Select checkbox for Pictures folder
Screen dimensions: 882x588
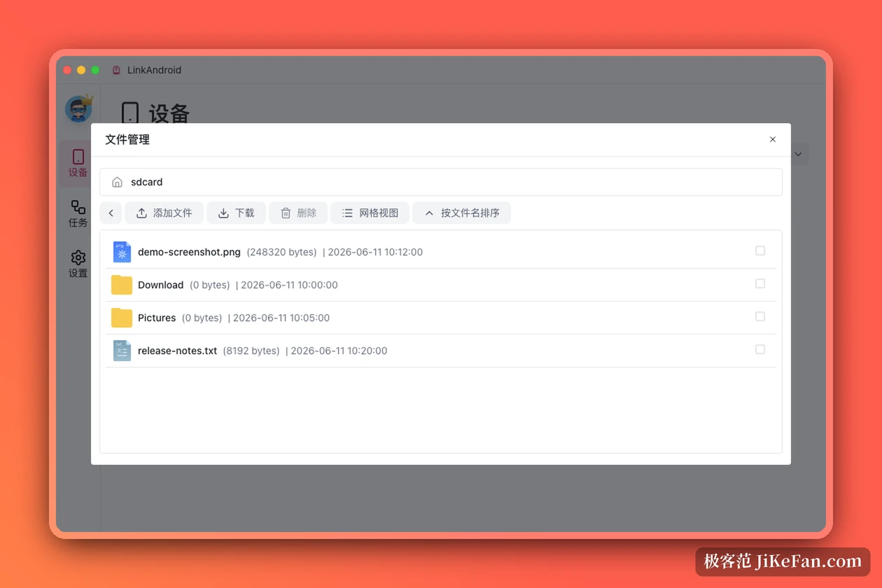[760, 316]
